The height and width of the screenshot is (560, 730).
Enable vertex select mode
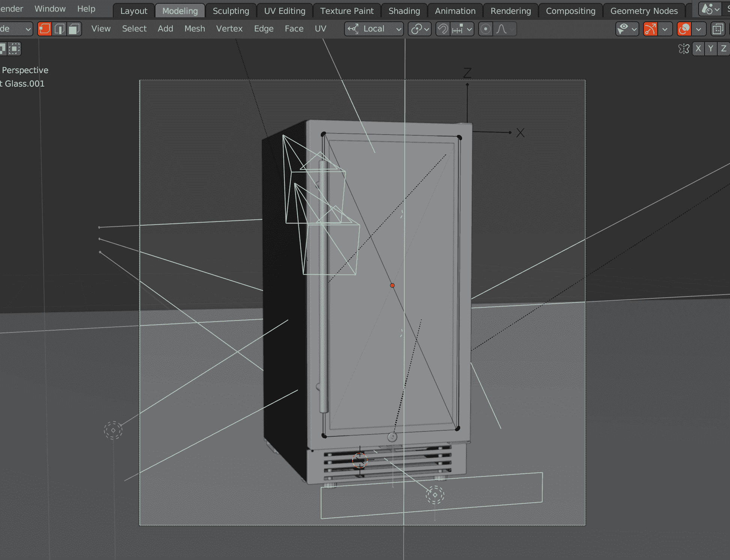45,29
